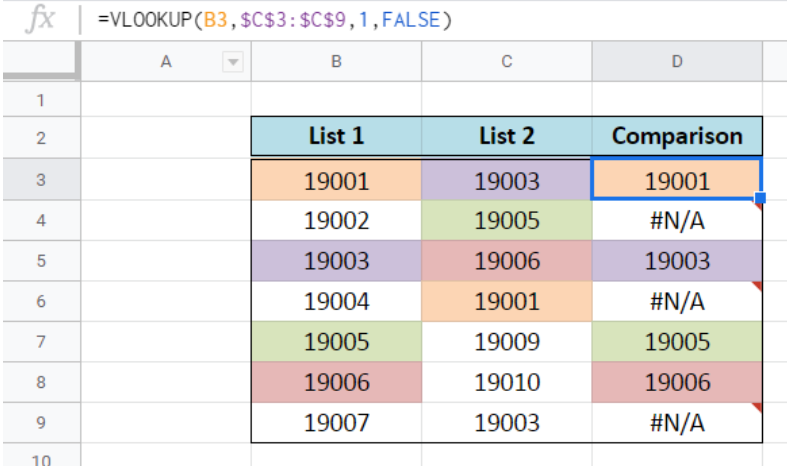This screenshot has height=466, width=787.
Task: Click red note indicator in cell D6
Action: [757, 285]
